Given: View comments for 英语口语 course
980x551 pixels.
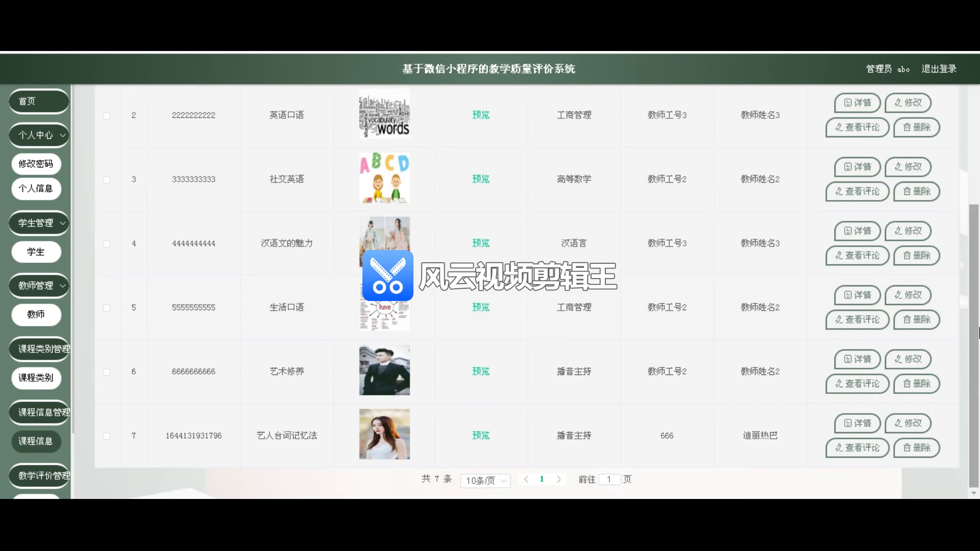Looking at the screenshot, I should pos(857,127).
